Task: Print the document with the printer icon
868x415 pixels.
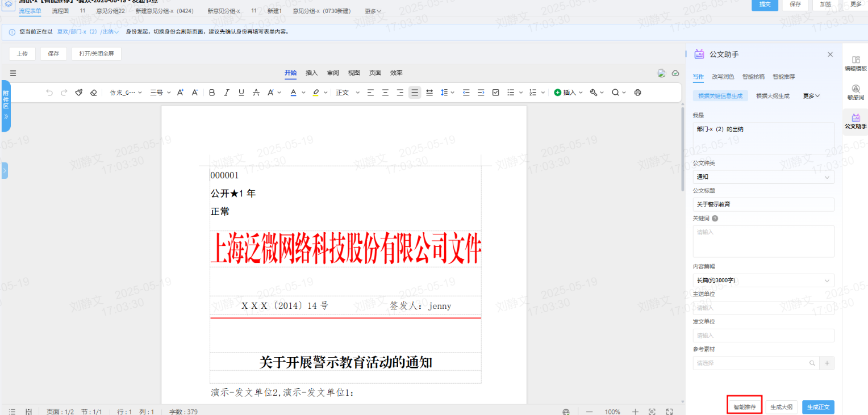Action: click(x=637, y=93)
